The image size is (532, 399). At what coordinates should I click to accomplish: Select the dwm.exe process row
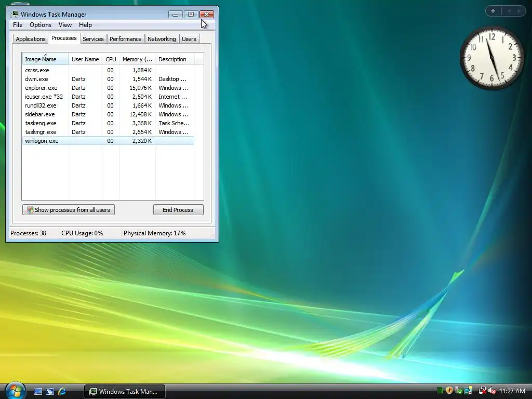point(108,79)
